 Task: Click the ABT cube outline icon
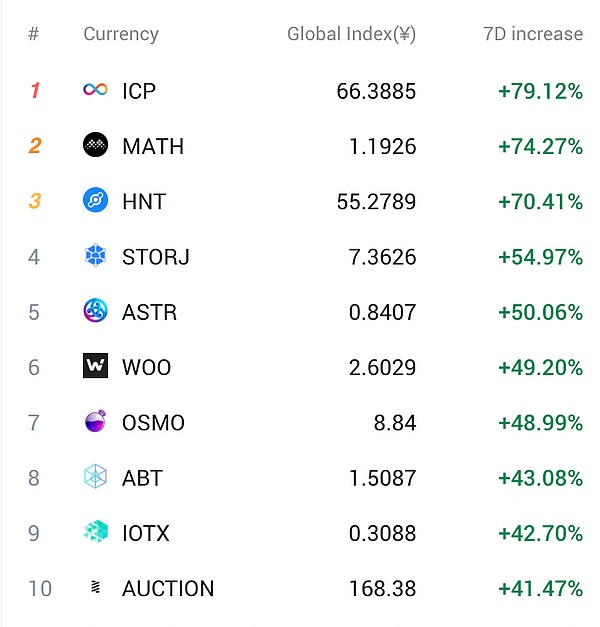(95, 477)
